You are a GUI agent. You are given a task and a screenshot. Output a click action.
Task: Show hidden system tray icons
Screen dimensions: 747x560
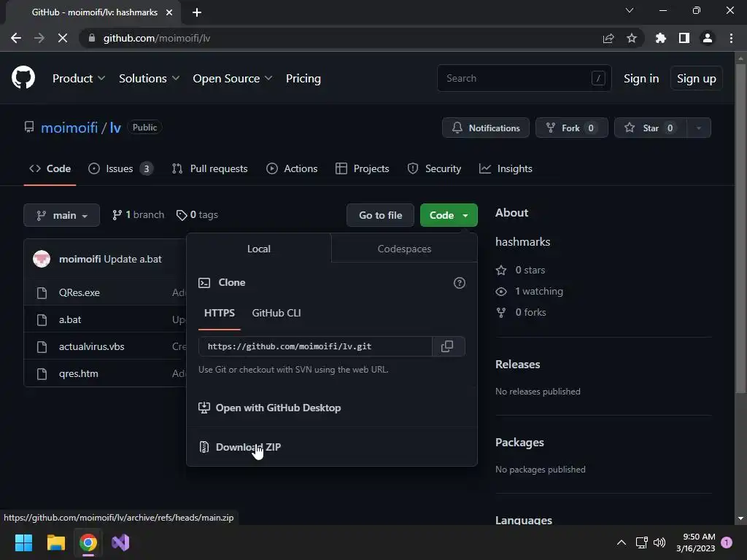(622, 542)
